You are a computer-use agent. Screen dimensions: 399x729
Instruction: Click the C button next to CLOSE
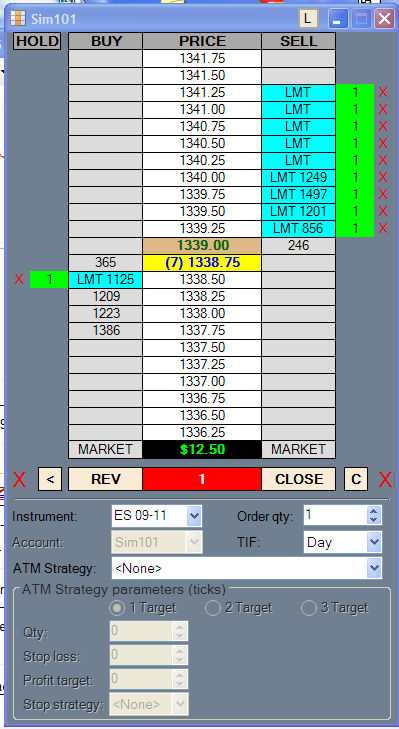click(356, 479)
